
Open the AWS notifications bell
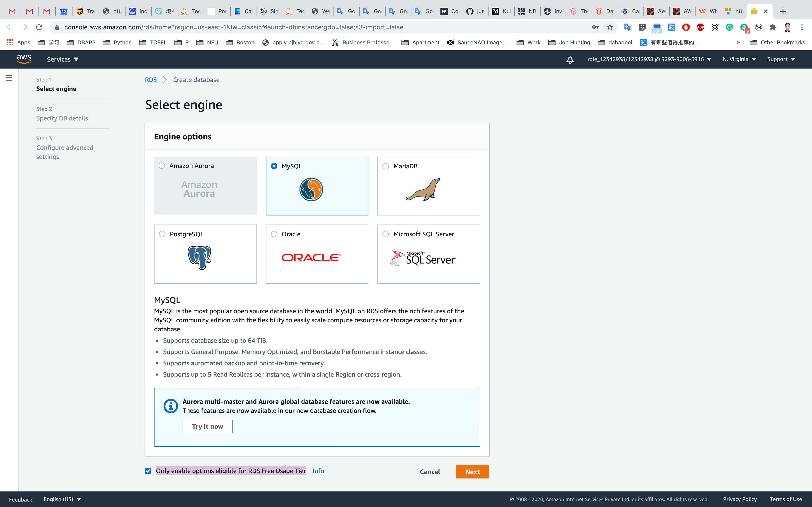click(x=570, y=60)
